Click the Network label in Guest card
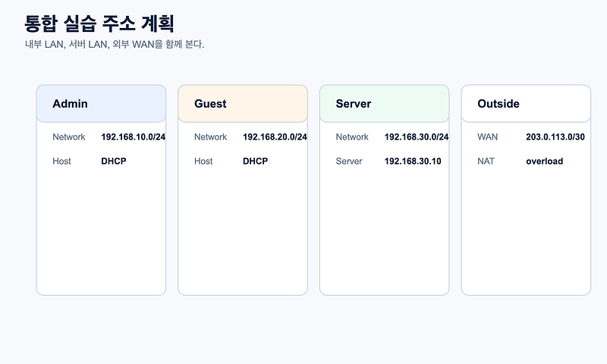Viewport: 607px width, 364px height. pos(211,137)
